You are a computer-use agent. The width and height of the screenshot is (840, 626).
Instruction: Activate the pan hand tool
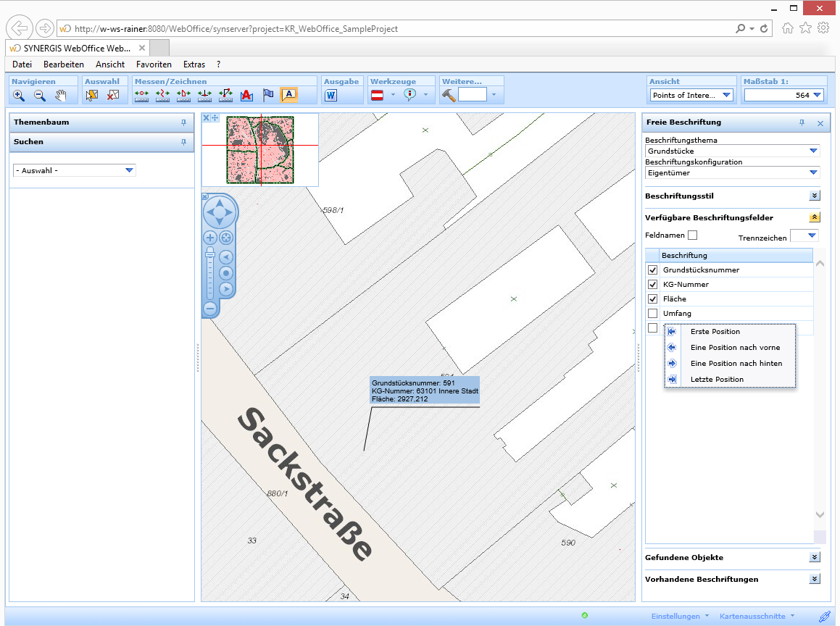[x=61, y=95]
